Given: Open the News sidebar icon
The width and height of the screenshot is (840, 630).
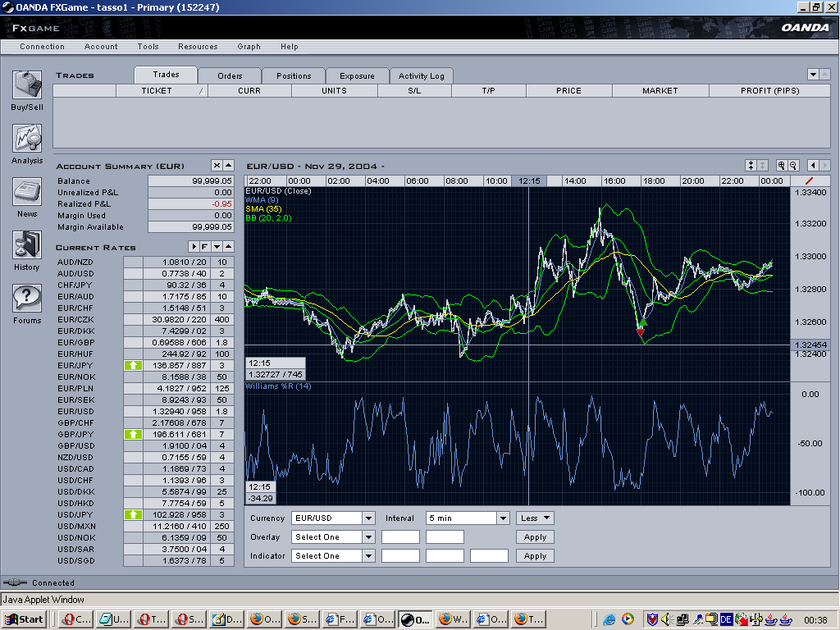Looking at the screenshot, I should coord(27,193).
